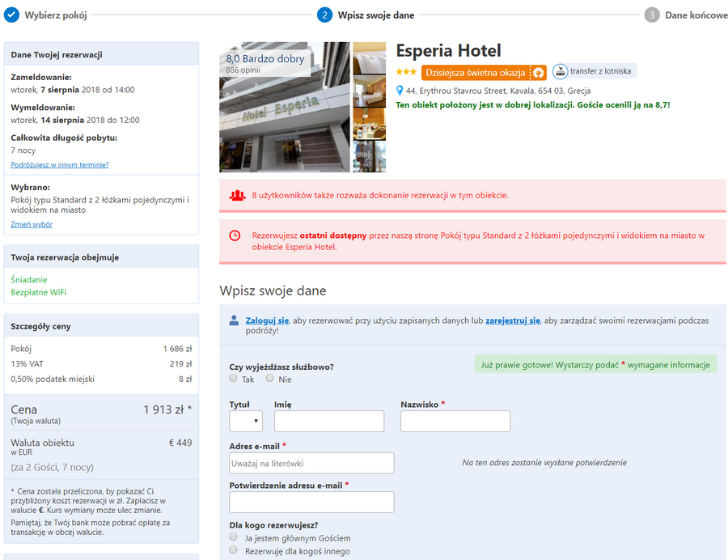Click Podróżujesz w innym terminie link
The height and width of the screenshot is (560, 728).
click(x=60, y=165)
